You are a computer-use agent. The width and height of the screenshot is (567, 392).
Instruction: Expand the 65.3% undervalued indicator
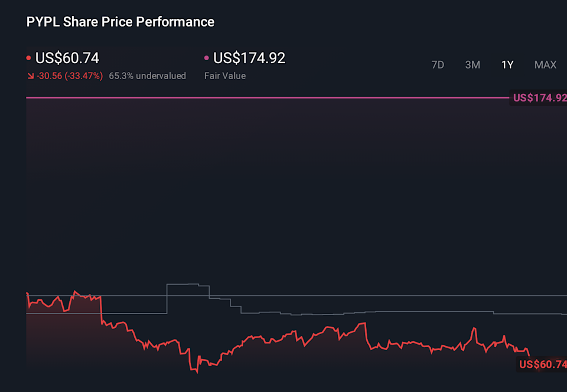[x=147, y=76]
